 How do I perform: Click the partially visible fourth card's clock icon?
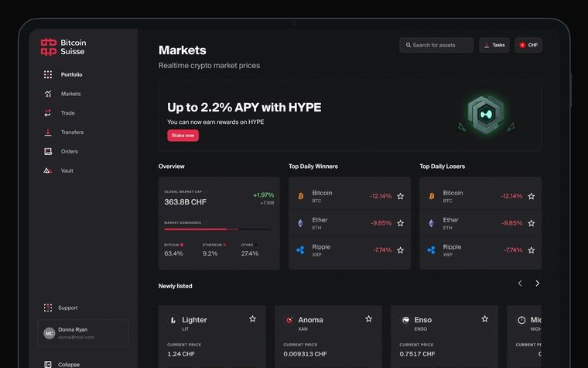[x=521, y=320]
